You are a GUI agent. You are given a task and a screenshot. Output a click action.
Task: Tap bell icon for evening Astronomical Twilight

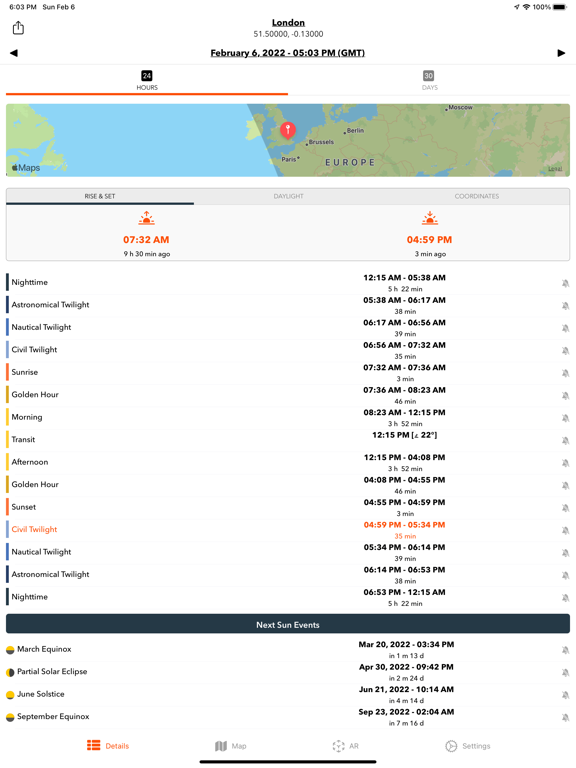565,576
